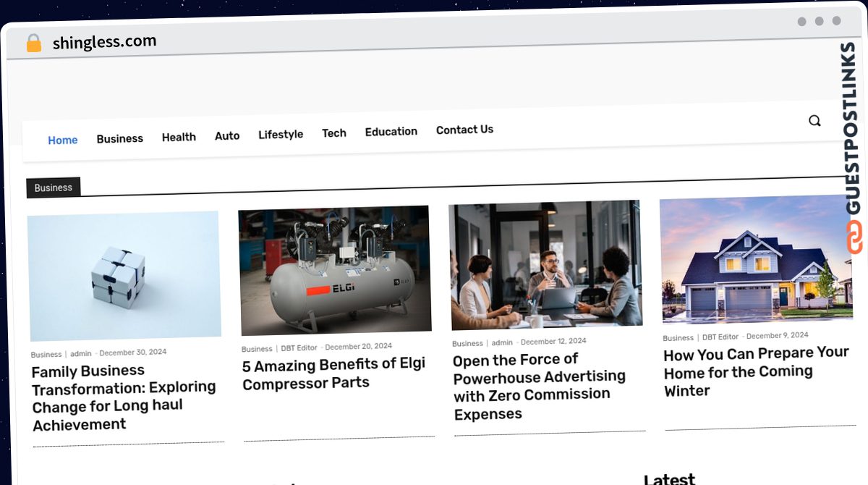
Task: Open the infinity cube article thumbnail
Action: pos(124,276)
